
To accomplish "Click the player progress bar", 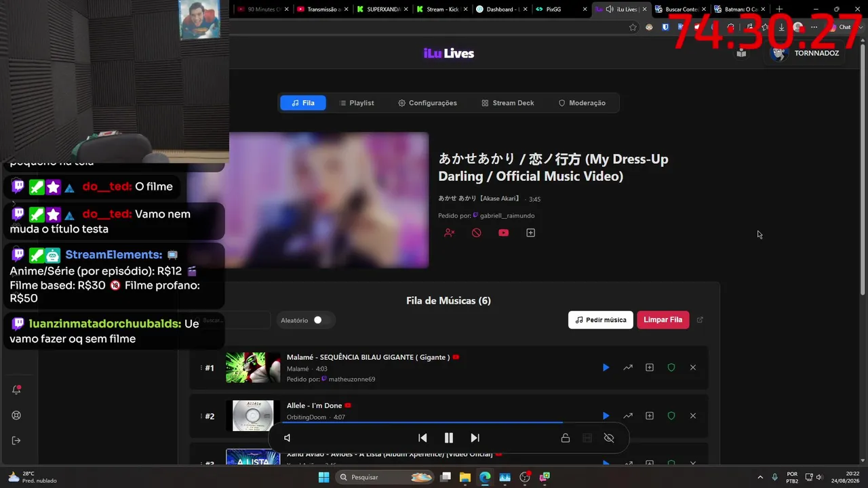I will click(x=448, y=422).
